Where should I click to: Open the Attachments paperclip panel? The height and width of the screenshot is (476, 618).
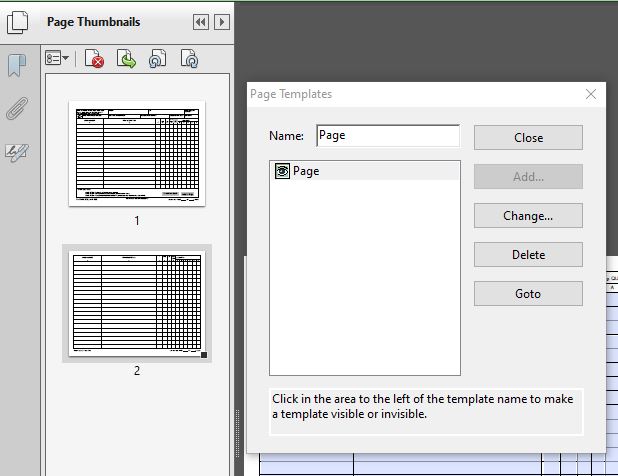tap(17, 108)
